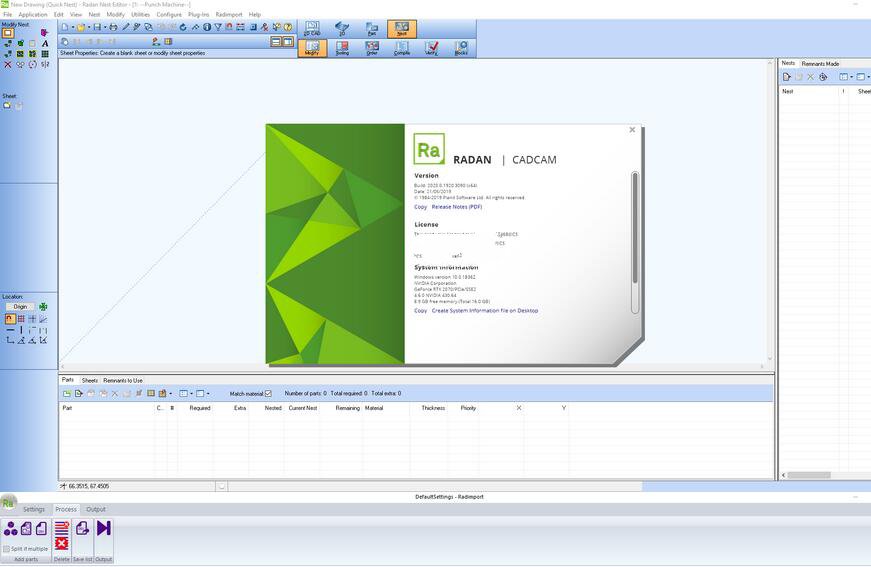Screen dimensions: 871x567
Task: Click the Order nest step icon
Action: click(x=372, y=48)
